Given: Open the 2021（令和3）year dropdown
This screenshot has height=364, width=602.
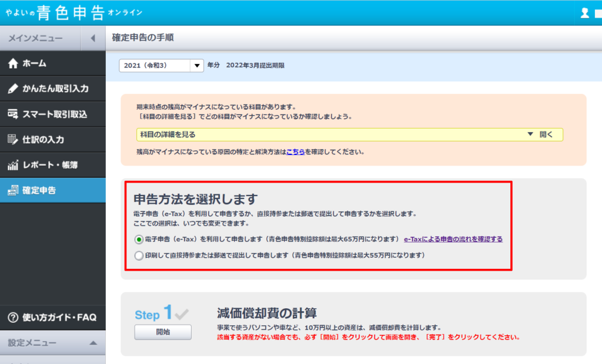Looking at the screenshot, I should 161,65.
